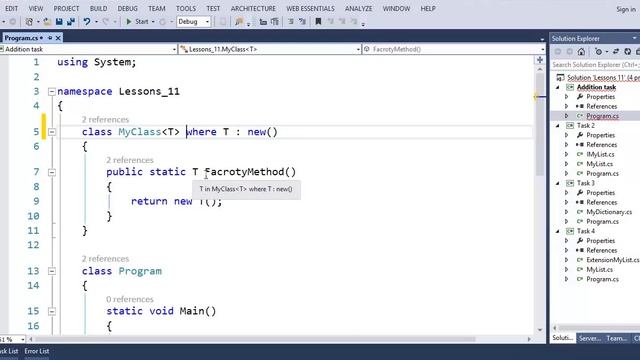
Task: Click the Undo arrow icon
Action: (x=87, y=22)
